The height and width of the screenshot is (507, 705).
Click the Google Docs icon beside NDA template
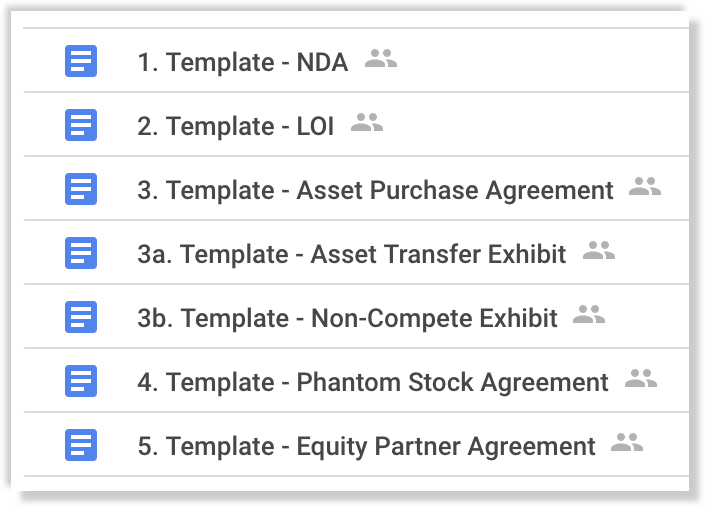[80, 61]
